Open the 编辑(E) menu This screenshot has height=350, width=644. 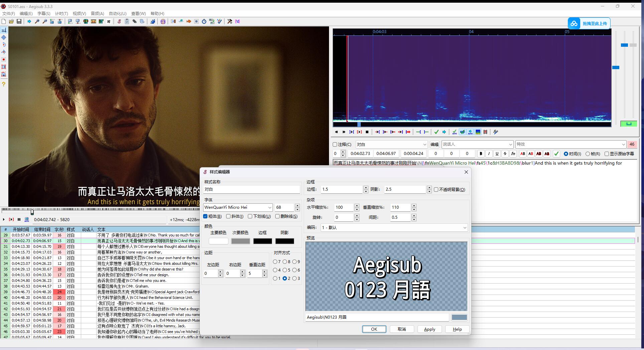(x=26, y=14)
